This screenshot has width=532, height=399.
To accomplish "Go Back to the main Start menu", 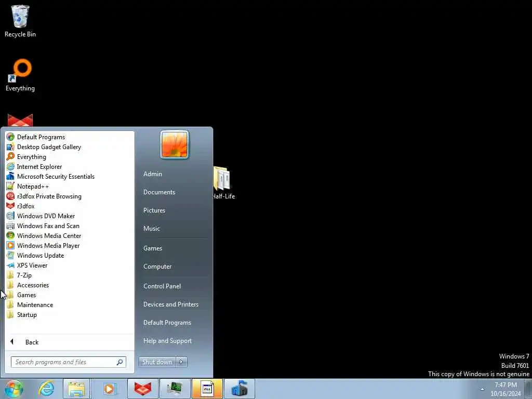I will tap(70, 342).
